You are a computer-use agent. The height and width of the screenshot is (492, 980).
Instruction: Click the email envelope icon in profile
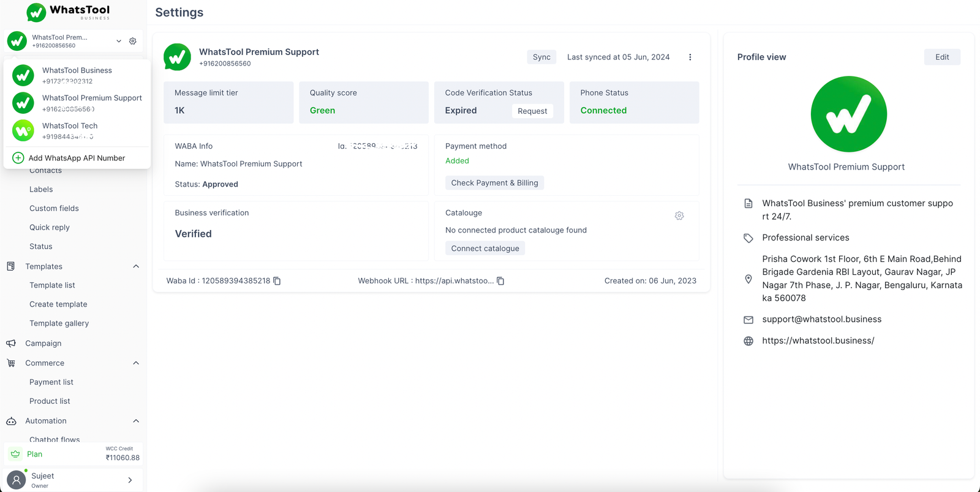748,319
